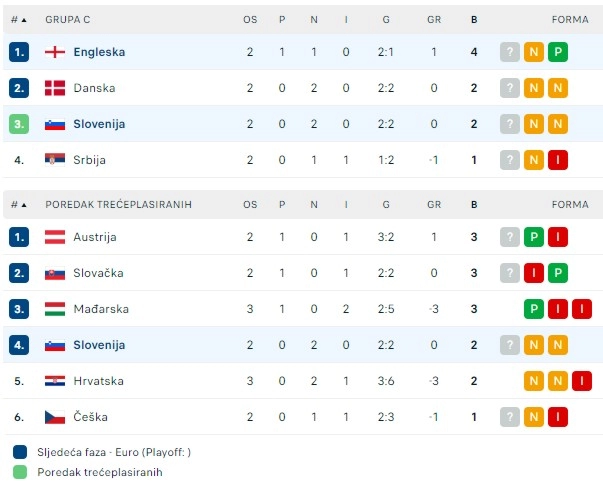Sort Grupa C table by B points column
Viewport: 603px width, 493px height.
(x=474, y=20)
